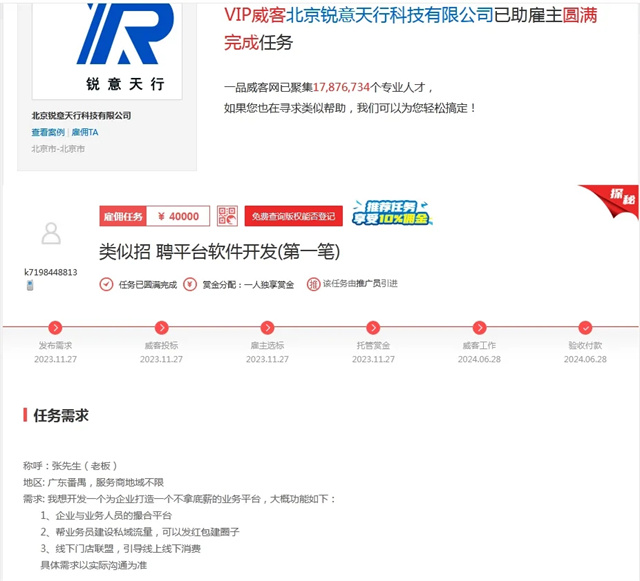Click requirement 3、线下门店联盟

click(120, 549)
